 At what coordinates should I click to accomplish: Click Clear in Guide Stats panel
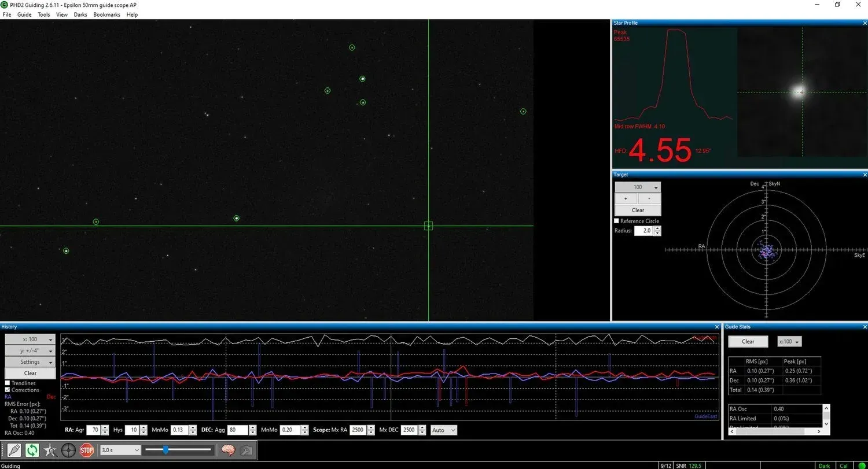(x=748, y=342)
